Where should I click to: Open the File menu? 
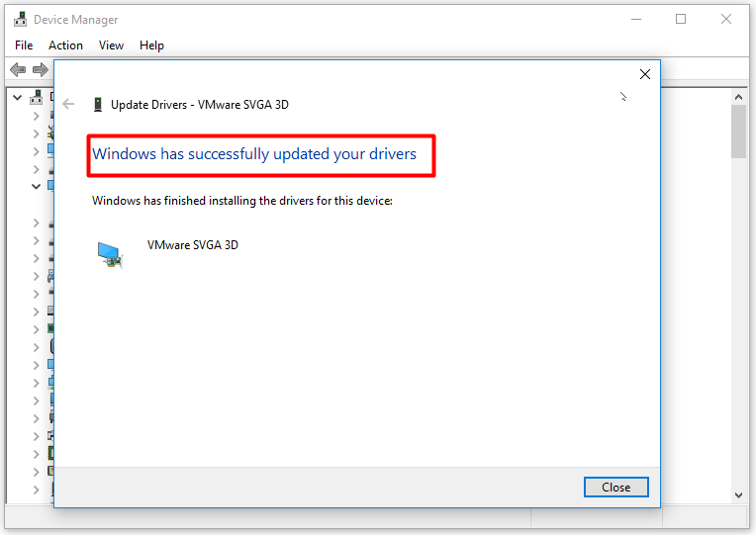(x=24, y=45)
